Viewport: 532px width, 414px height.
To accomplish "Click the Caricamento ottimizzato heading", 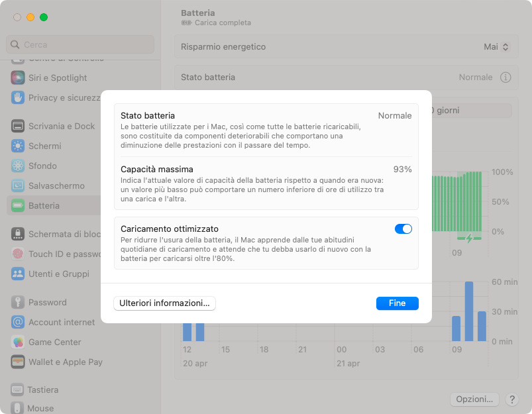I will point(170,229).
